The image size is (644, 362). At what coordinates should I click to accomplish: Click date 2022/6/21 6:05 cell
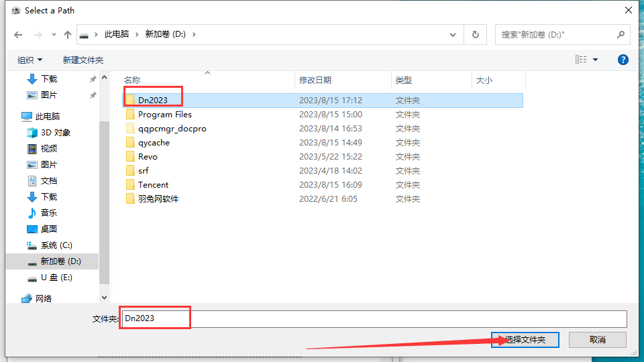click(328, 199)
